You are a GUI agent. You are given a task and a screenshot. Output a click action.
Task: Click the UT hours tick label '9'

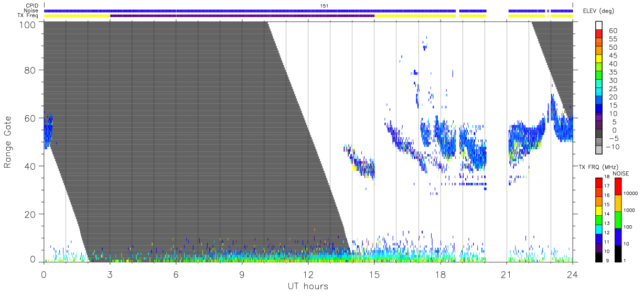click(x=242, y=273)
